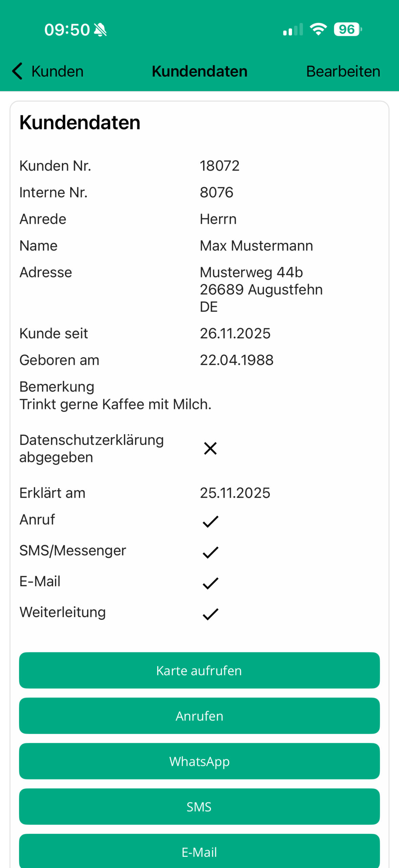Viewport: 399px width, 868px height.
Task: Tap the silent mode bell icon
Action: click(x=100, y=30)
